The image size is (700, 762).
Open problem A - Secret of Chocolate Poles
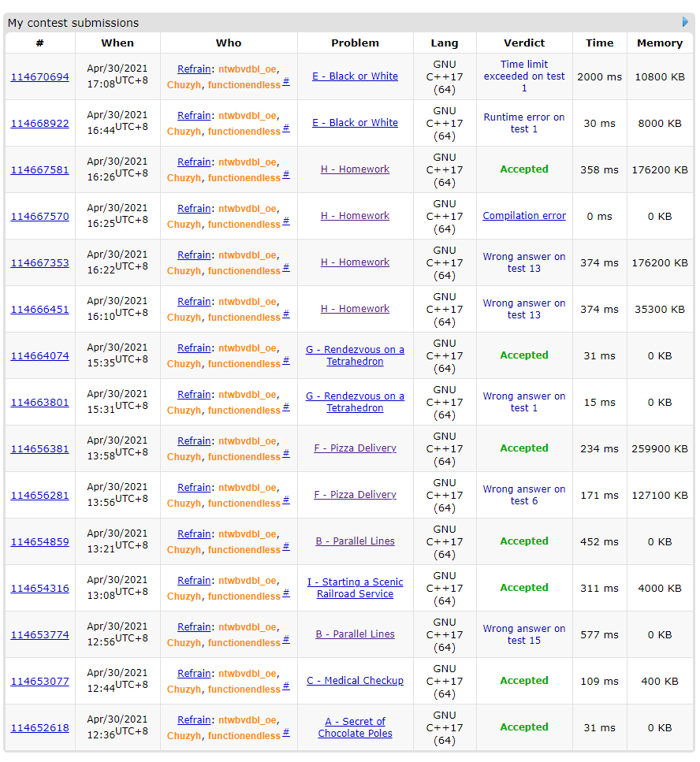click(355, 727)
